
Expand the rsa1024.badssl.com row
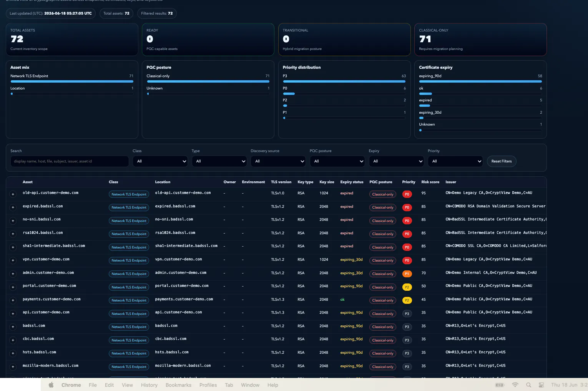(x=13, y=234)
